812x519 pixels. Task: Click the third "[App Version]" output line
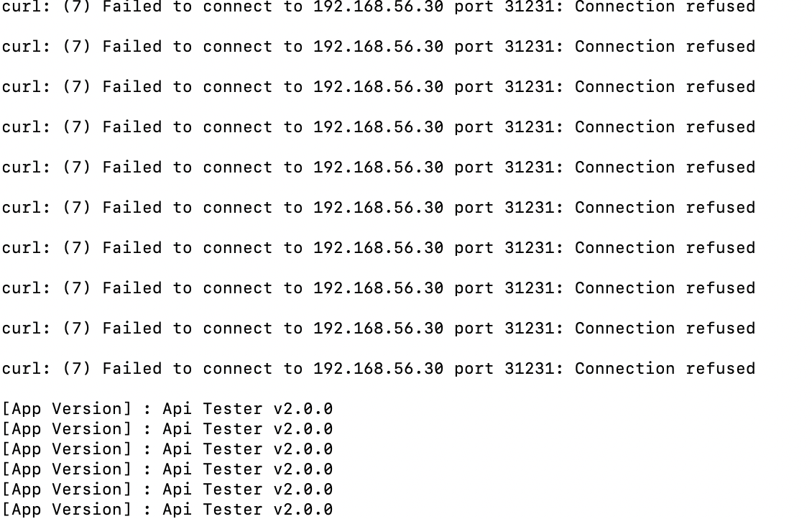(167, 449)
